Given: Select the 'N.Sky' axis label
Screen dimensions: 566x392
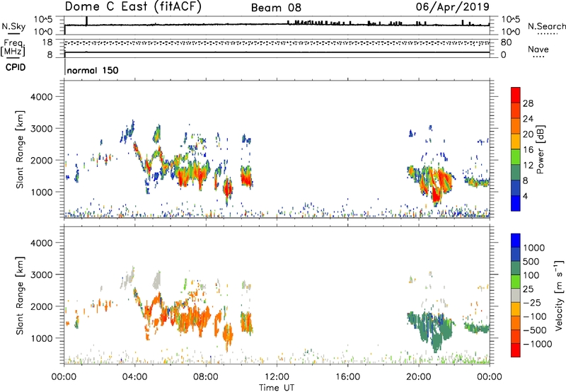Looking at the screenshot, I should point(13,27).
